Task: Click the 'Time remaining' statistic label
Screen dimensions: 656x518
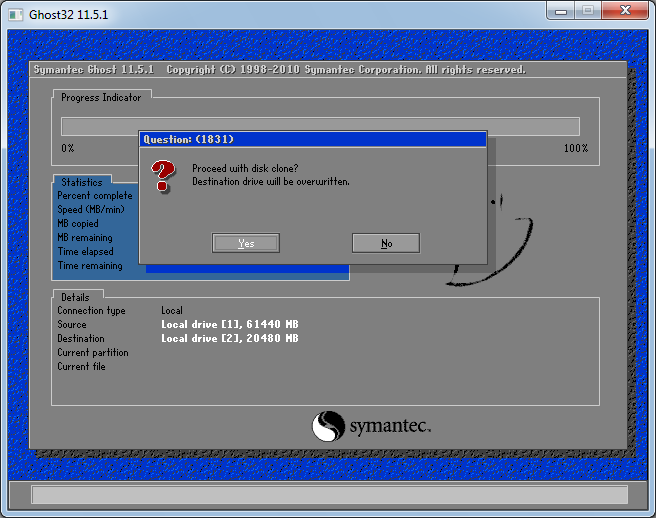Action: [90, 266]
